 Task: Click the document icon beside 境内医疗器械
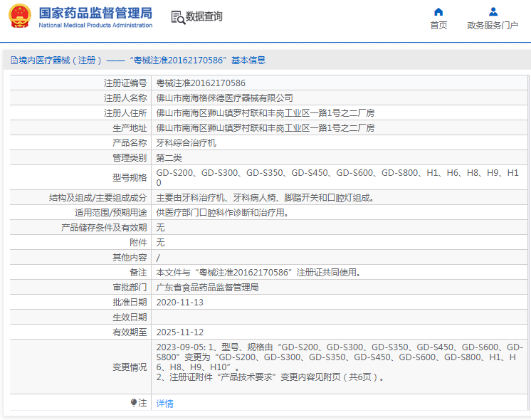[14, 61]
